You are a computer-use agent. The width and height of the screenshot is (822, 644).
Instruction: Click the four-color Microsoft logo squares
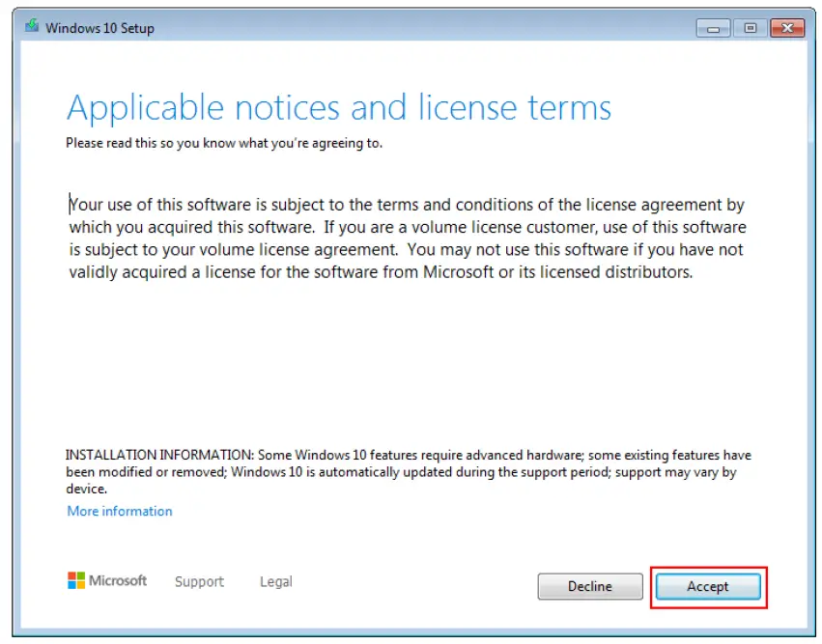75,580
